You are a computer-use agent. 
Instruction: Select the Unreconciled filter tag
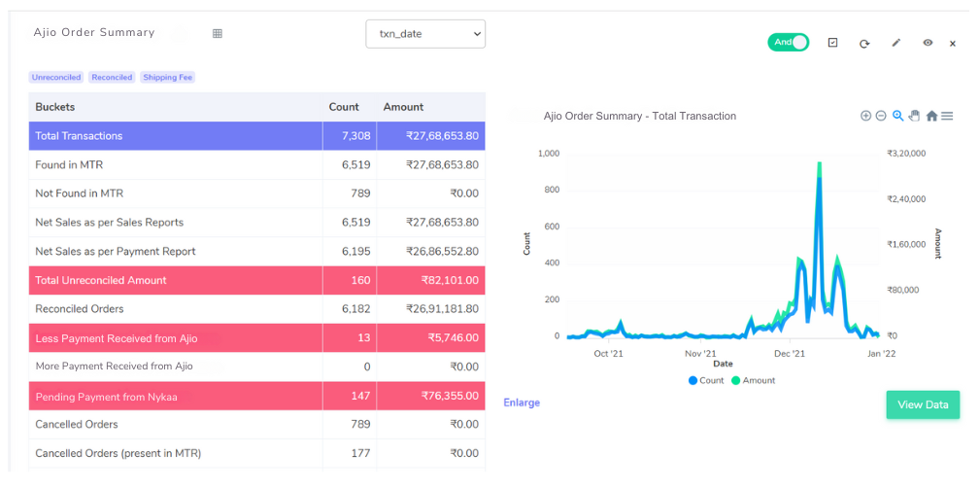point(56,78)
